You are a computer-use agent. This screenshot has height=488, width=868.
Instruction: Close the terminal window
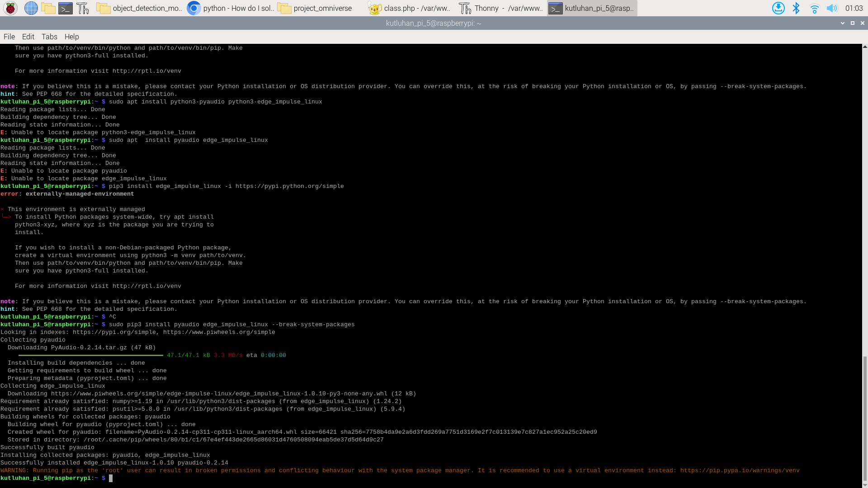coord(862,23)
